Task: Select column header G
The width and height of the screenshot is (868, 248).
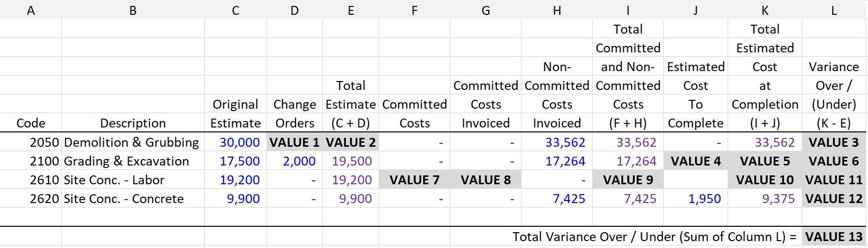Action: [485, 10]
